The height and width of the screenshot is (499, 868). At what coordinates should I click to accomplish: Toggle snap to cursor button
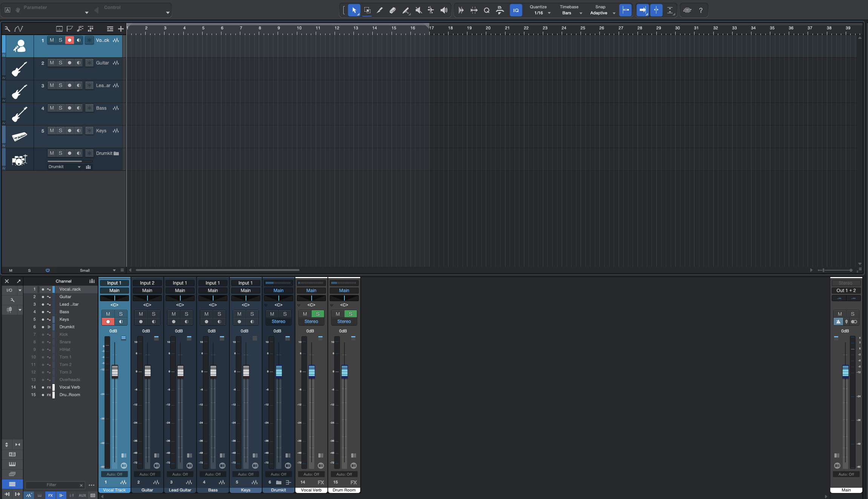click(x=656, y=10)
